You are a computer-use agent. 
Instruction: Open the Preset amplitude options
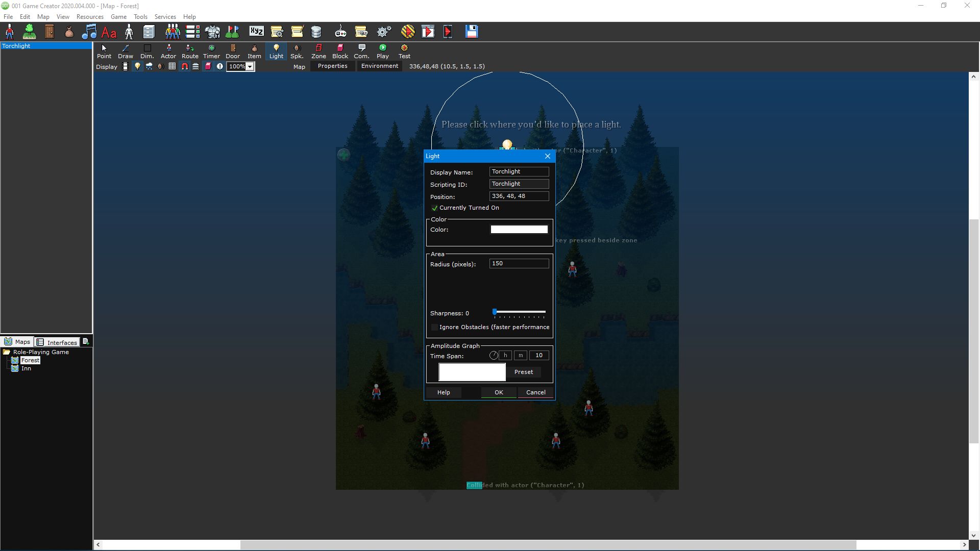click(x=524, y=372)
